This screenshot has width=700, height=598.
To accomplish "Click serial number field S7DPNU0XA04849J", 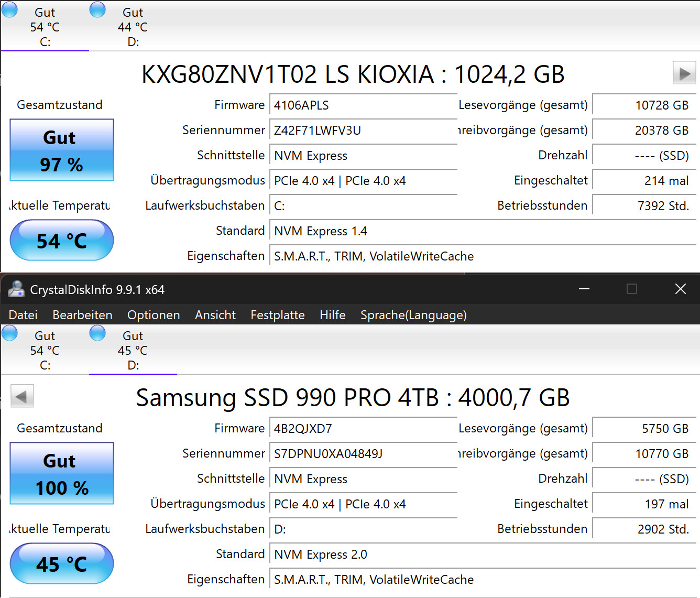I will pos(363,453).
